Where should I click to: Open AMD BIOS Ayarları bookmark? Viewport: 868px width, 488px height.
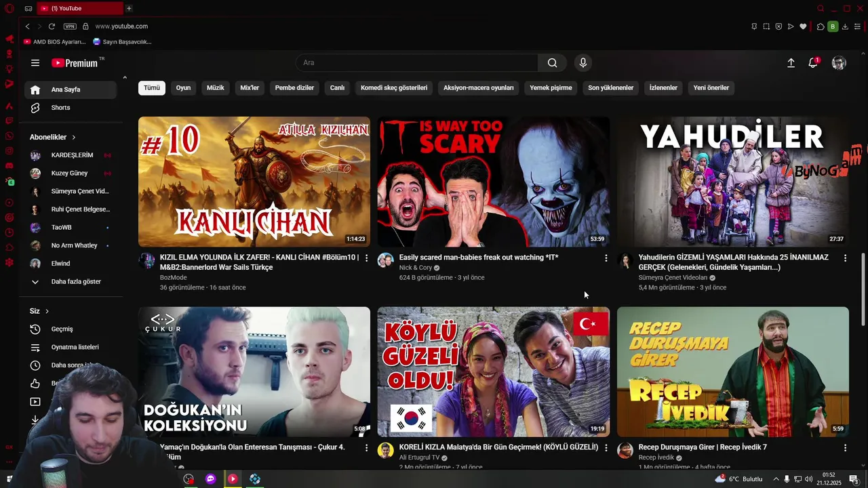[54, 42]
